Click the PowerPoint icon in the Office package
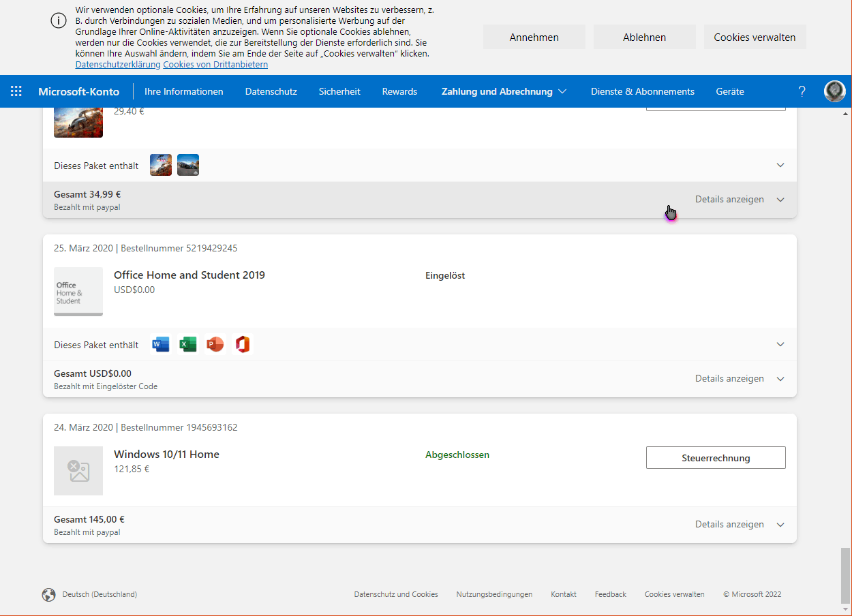This screenshot has width=852, height=616. [x=215, y=344]
